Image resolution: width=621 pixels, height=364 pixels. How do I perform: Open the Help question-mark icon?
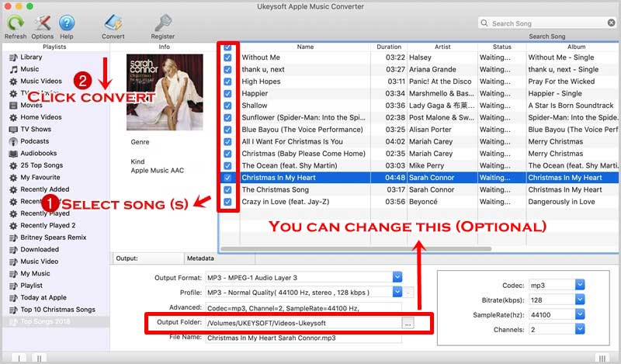coord(67,23)
